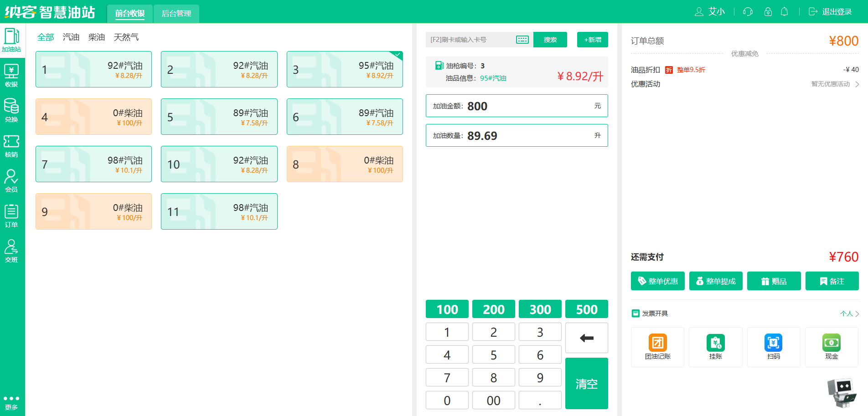
Task: Click the 清空 clear button
Action: [587, 384]
